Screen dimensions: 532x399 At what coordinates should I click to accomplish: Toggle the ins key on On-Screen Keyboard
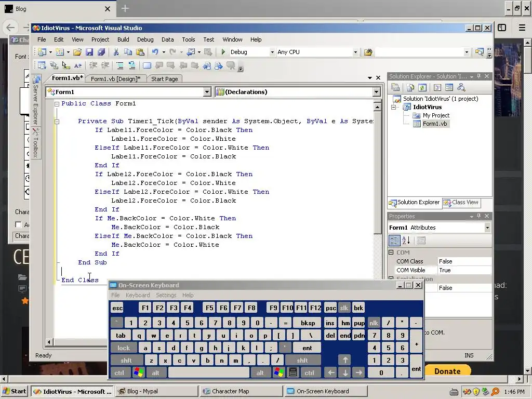point(330,323)
